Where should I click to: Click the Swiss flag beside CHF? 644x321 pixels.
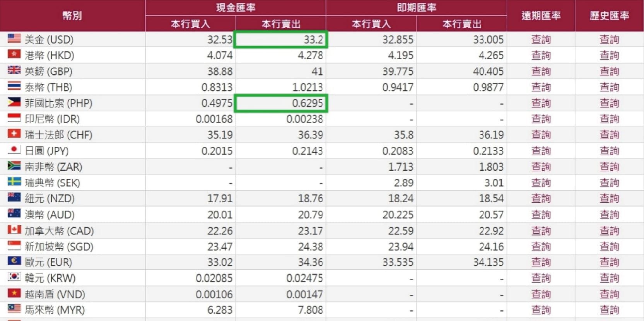[x=14, y=134]
